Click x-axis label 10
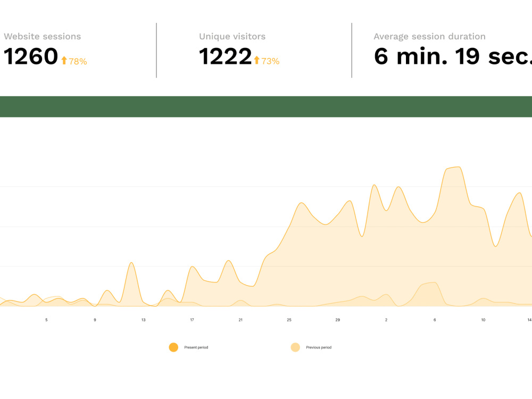Image resolution: width=532 pixels, height=399 pixels. (483, 320)
